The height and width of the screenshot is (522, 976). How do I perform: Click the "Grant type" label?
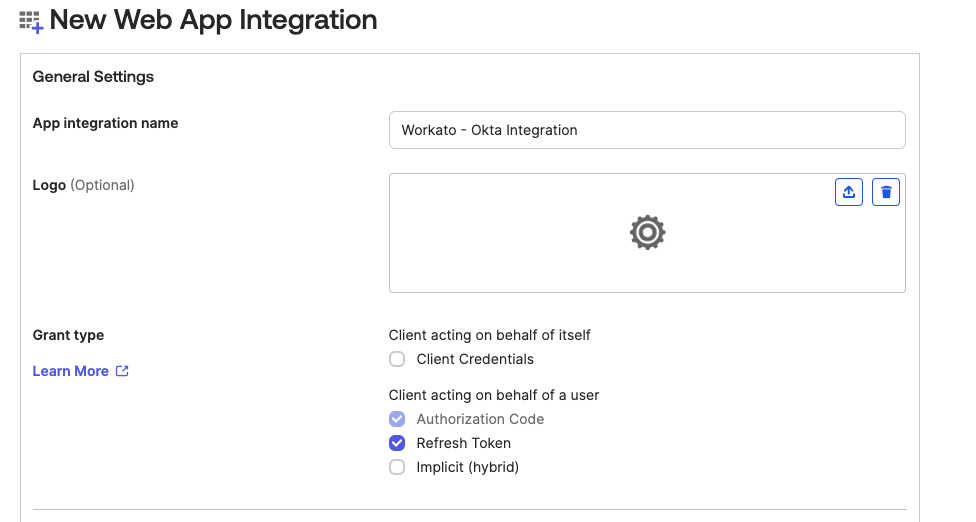(68, 335)
